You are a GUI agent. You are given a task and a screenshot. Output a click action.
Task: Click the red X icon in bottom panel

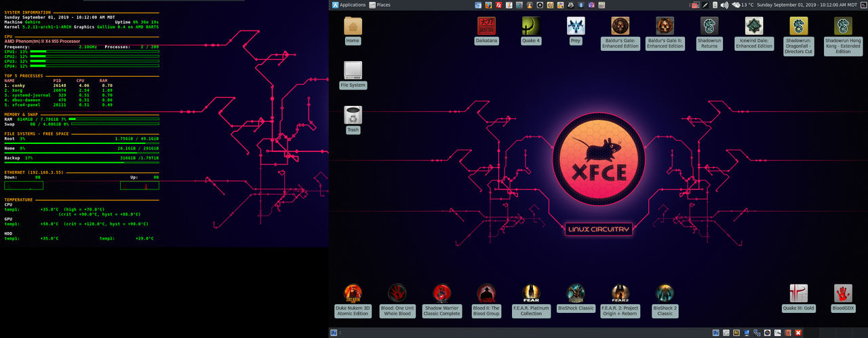[x=798, y=333]
